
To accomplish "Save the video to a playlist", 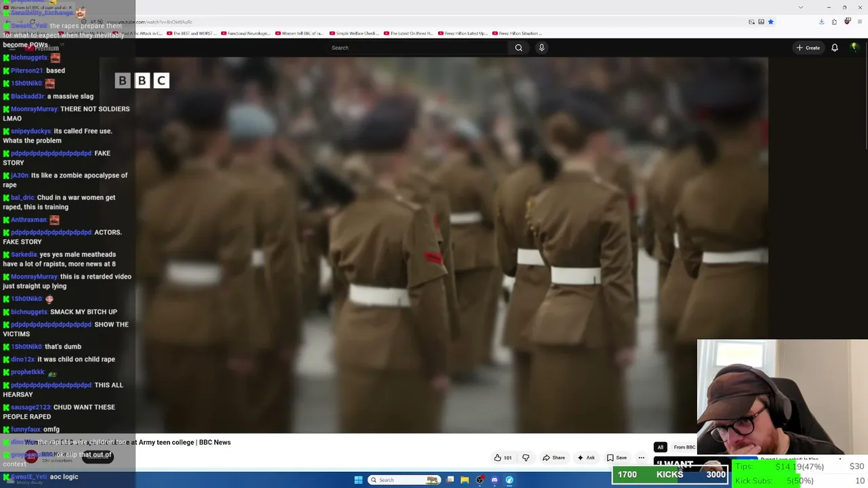I will 616,457.
